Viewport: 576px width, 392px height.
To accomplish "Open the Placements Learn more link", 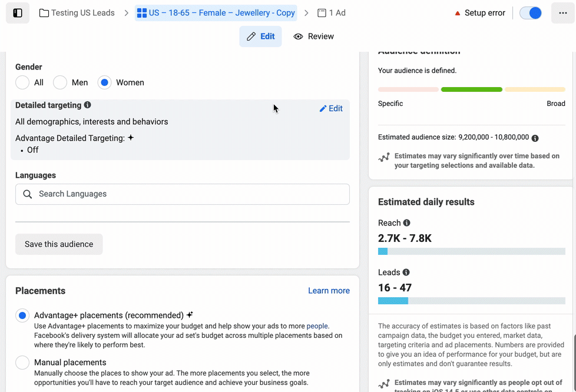I will [329, 291].
